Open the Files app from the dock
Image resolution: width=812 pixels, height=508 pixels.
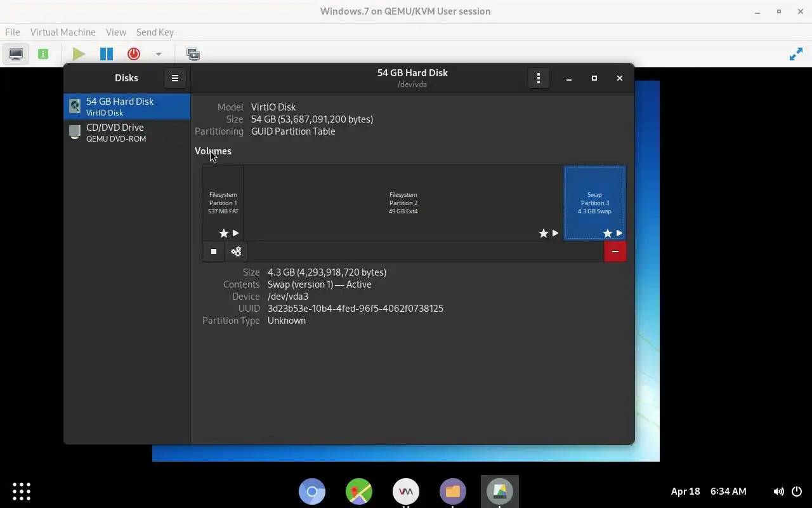click(x=453, y=491)
